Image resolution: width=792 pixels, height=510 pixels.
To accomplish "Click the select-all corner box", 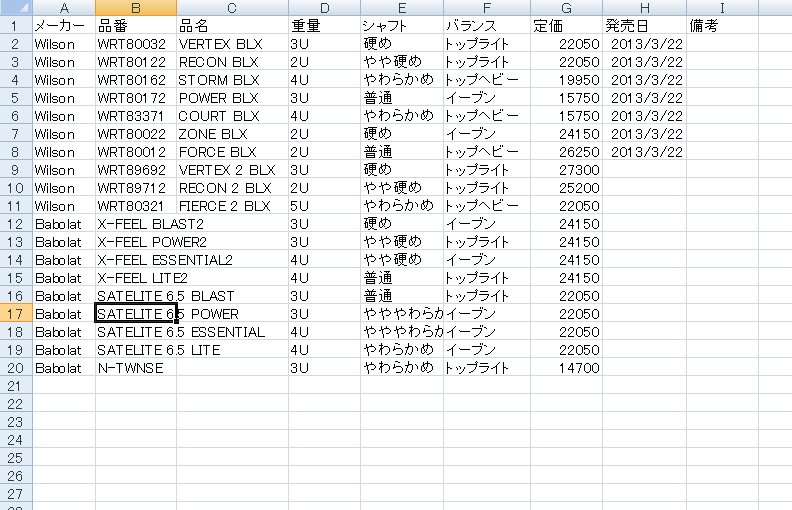I will pyautogui.click(x=16, y=8).
